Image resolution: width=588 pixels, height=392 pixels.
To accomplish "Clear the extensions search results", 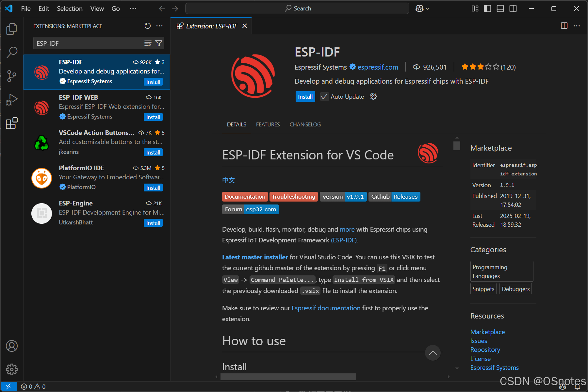I will click(x=148, y=43).
